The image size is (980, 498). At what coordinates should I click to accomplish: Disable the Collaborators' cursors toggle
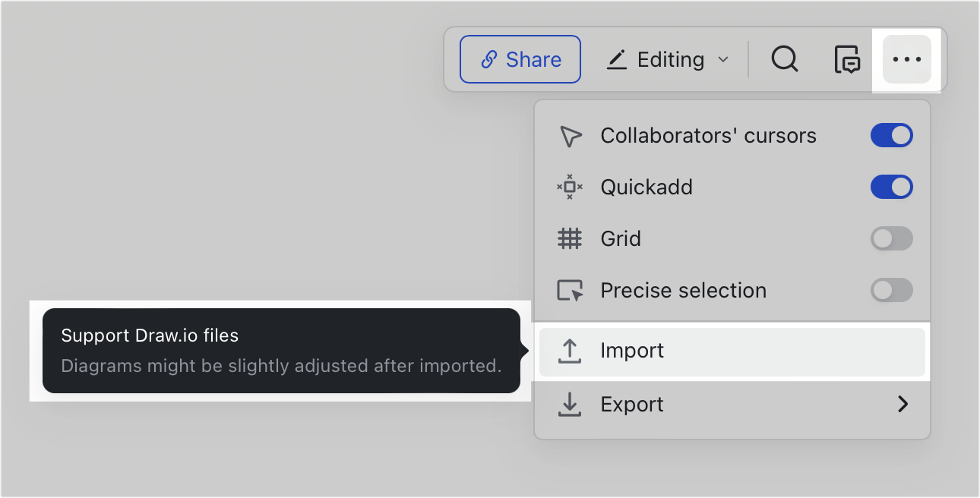click(x=892, y=135)
